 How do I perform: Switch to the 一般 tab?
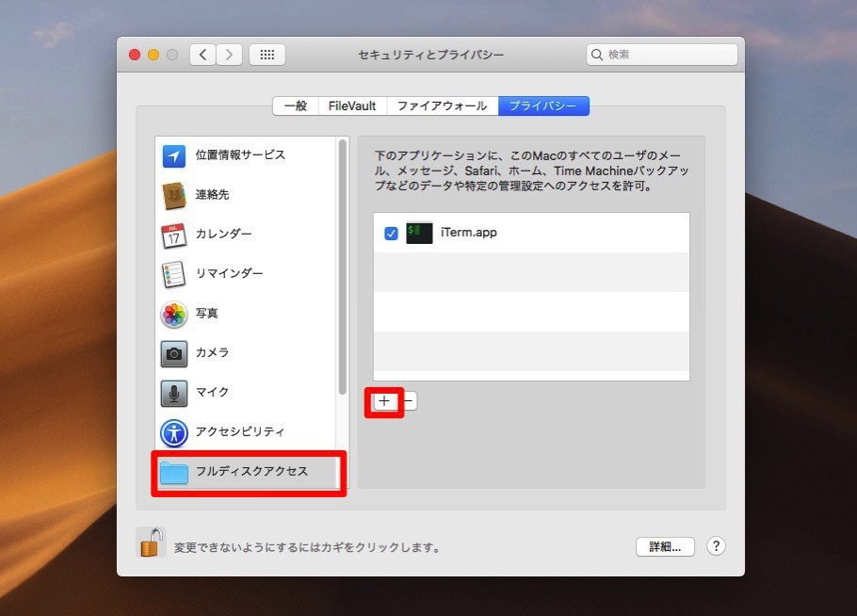click(x=296, y=106)
